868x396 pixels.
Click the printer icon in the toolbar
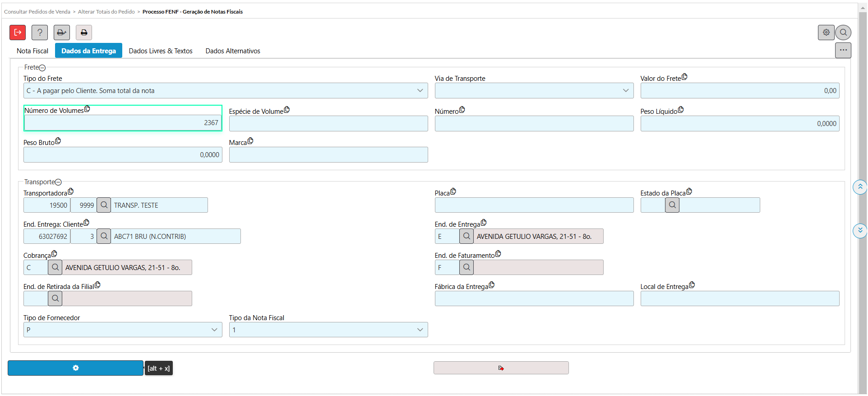coord(84,33)
